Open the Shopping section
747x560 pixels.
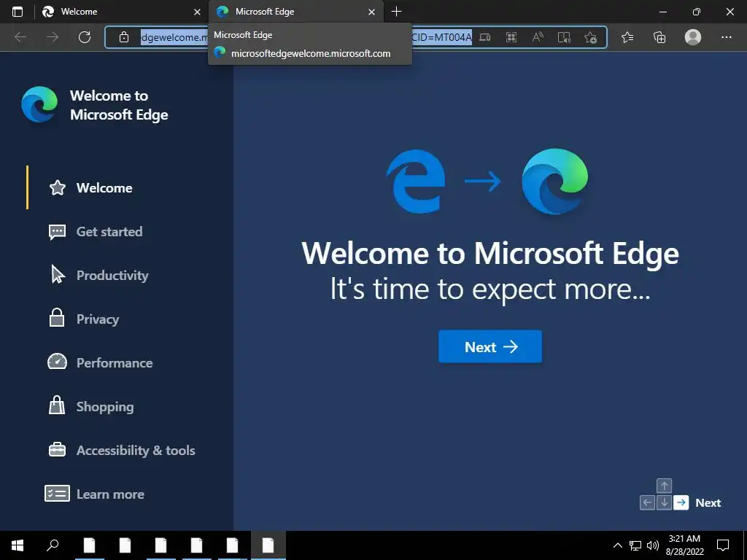coord(105,407)
